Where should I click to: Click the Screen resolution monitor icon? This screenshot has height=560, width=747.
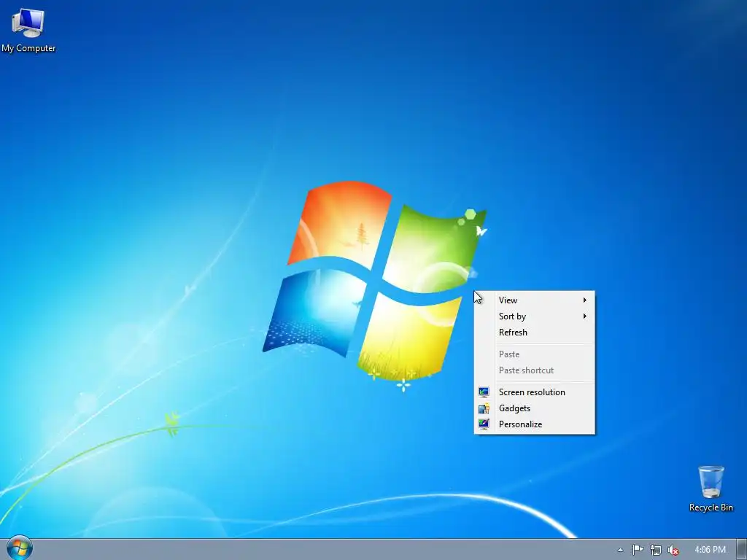pos(484,392)
